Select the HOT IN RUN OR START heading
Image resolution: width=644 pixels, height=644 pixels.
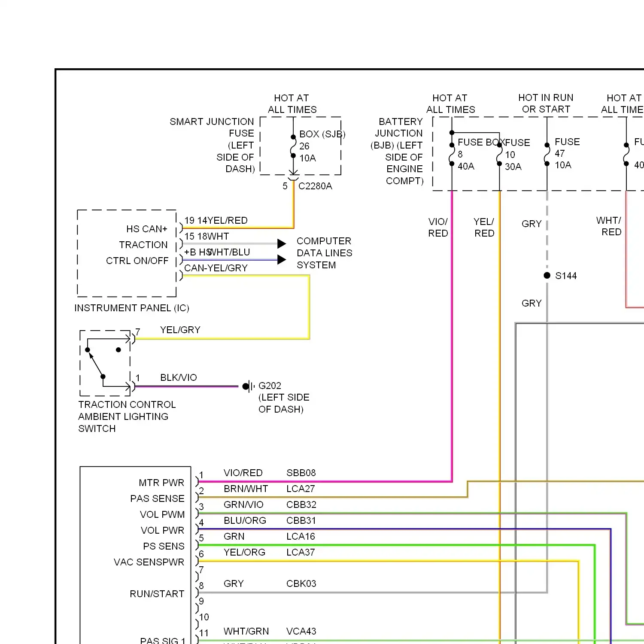pos(546,103)
